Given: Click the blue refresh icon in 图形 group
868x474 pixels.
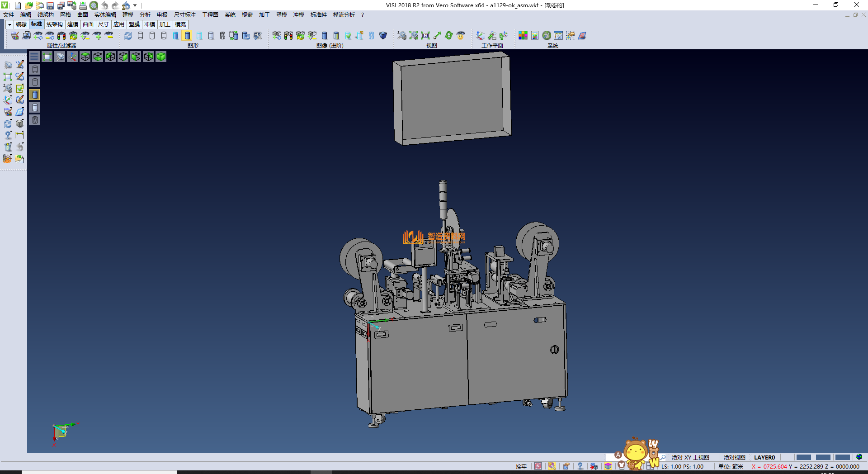Looking at the screenshot, I should (128, 35).
